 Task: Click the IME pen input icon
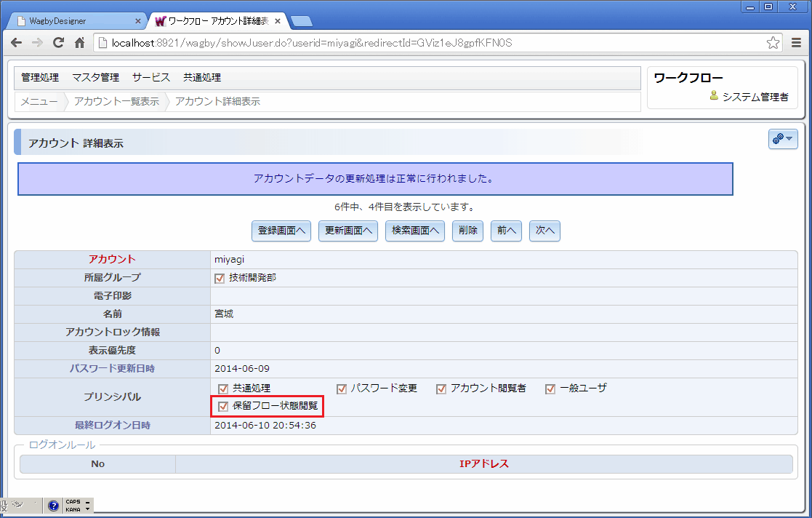pyautogui.click(x=18, y=504)
